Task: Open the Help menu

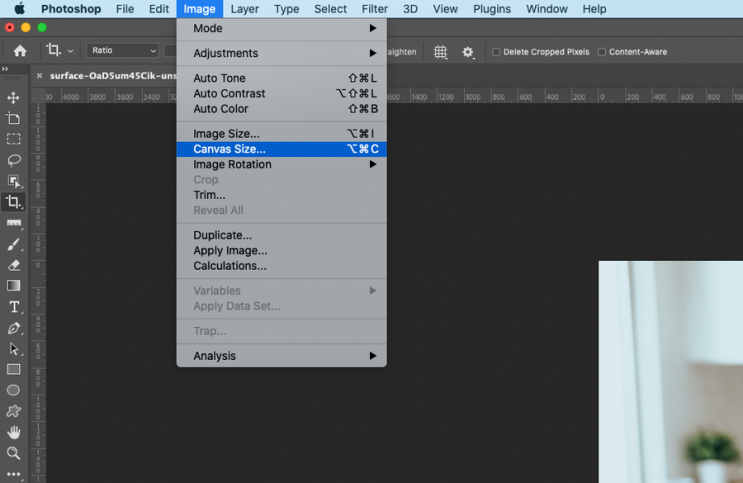Action: [x=594, y=9]
